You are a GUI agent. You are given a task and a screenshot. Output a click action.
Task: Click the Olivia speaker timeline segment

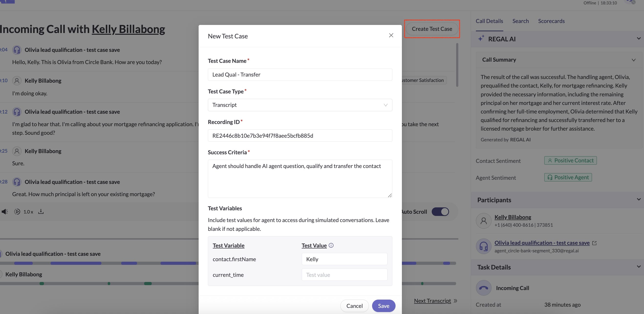[76, 263]
